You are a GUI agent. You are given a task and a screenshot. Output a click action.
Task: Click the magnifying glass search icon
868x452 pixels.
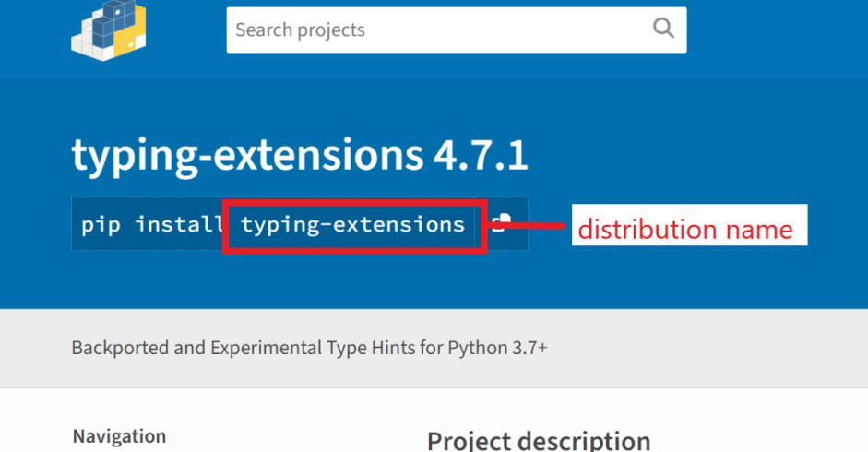point(663,28)
